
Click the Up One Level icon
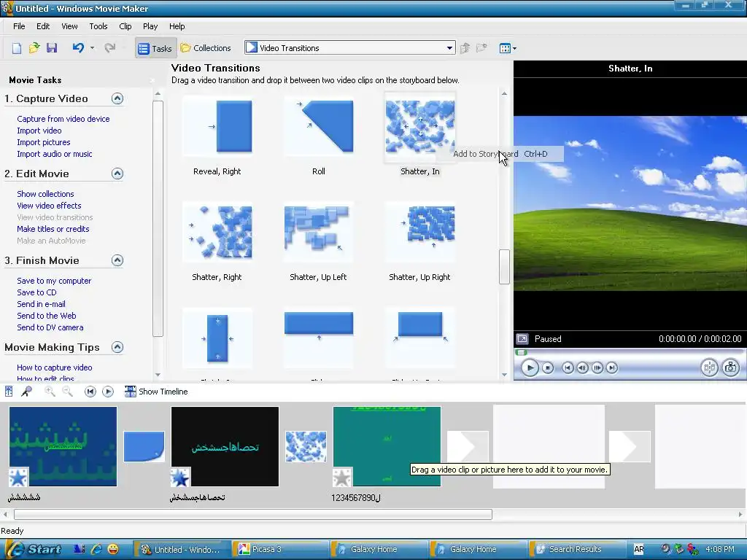point(465,47)
